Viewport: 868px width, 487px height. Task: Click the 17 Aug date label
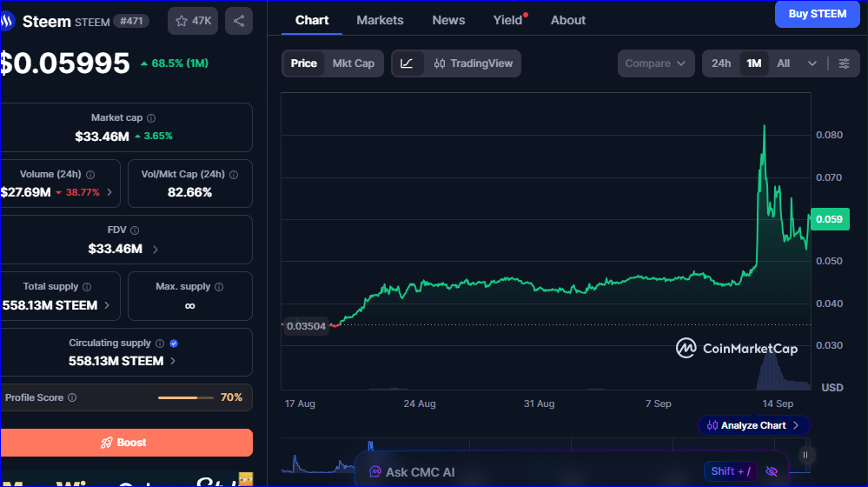300,404
